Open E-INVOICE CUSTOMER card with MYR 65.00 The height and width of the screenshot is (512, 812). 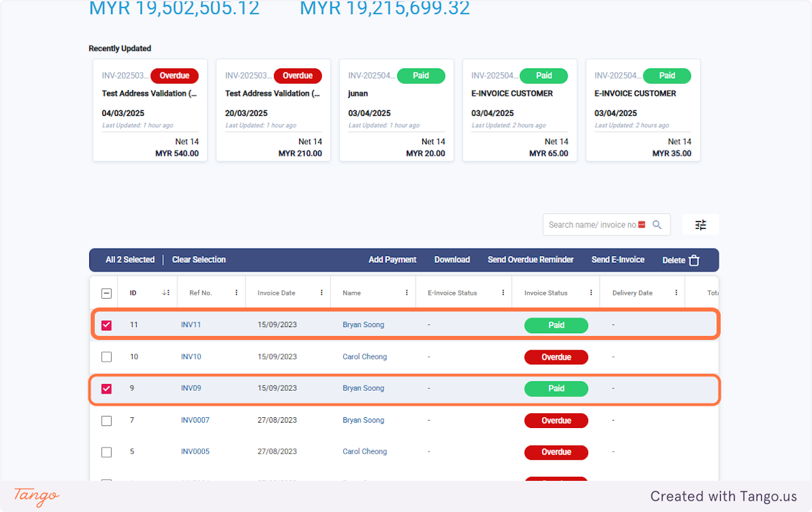click(520, 110)
